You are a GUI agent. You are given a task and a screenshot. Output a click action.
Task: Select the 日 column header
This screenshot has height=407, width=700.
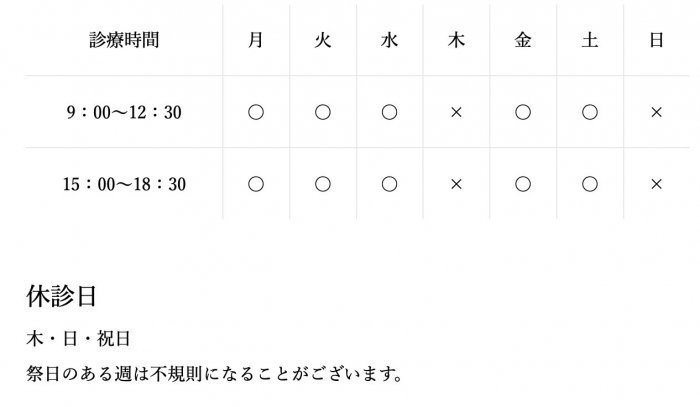point(656,40)
